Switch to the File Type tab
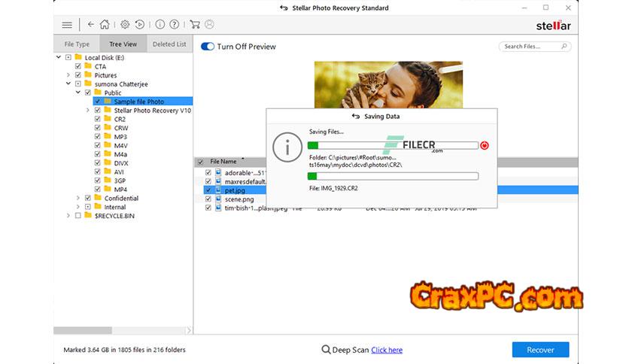629x364 pixels. point(77,44)
